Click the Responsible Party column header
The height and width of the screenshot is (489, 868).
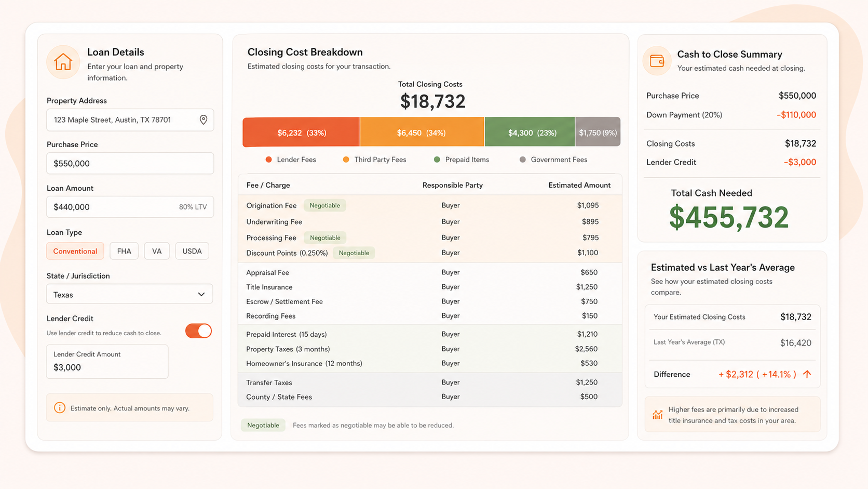click(453, 185)
